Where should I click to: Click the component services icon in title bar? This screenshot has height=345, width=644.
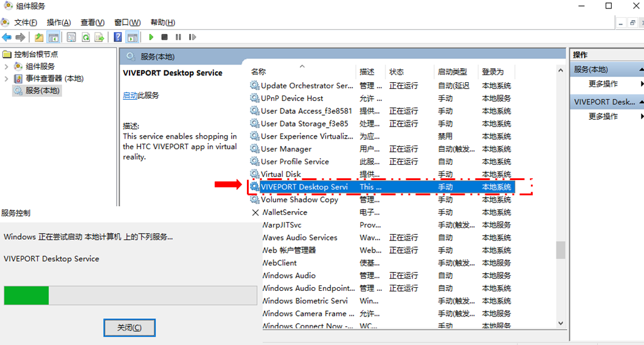[8, 6]
